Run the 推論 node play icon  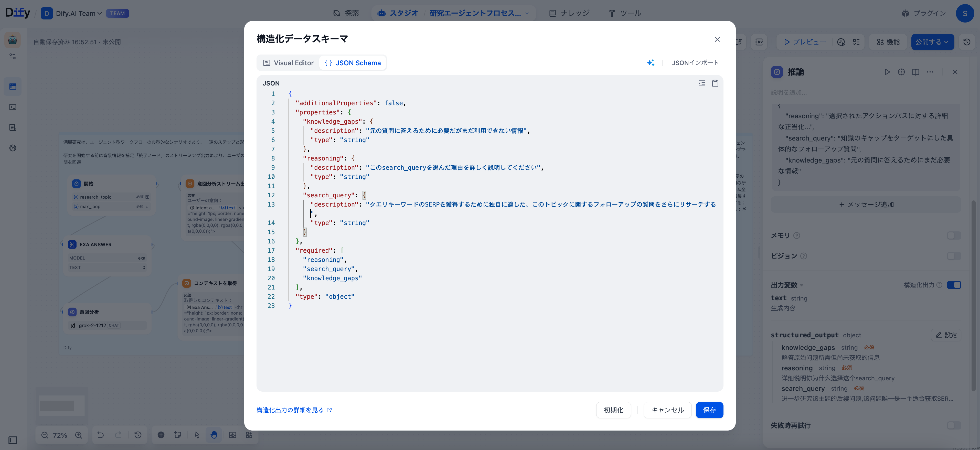[887, 72]
